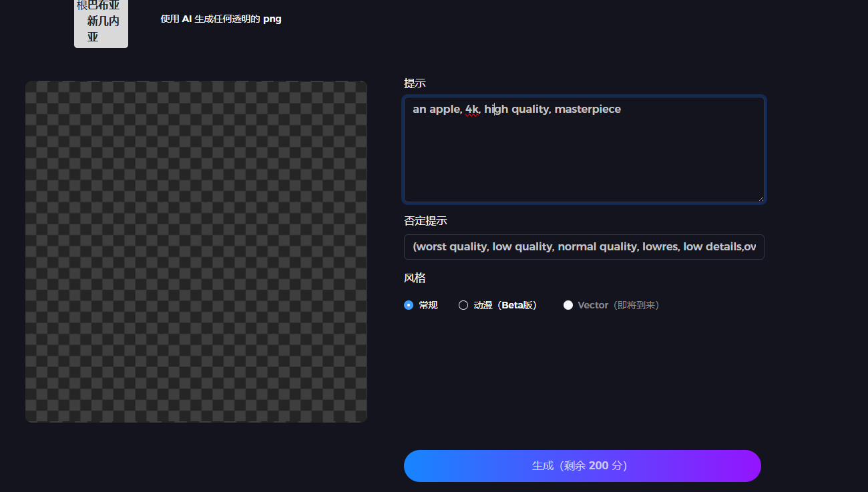Click the 新几内亚 tooltip box
The height and width of the screenshot is (492, 868).
click(101, 23)
